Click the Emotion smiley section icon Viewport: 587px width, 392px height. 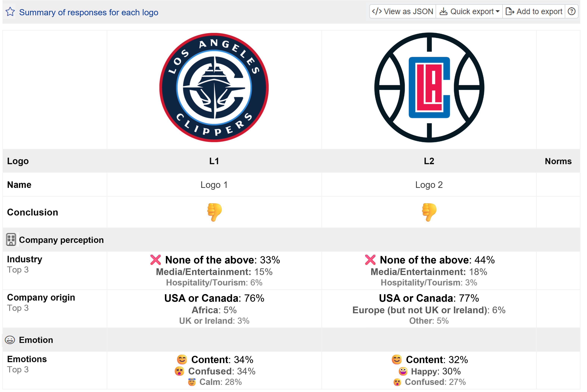coord(10,340)
